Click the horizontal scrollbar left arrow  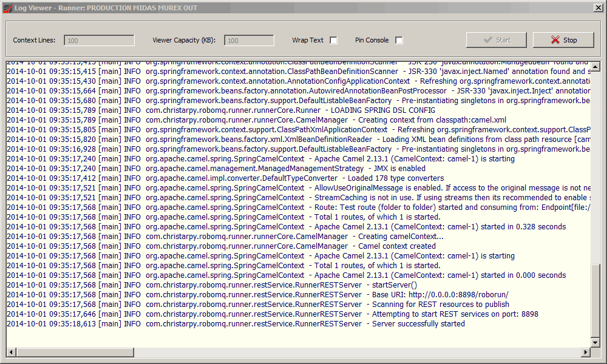(10, 352)
